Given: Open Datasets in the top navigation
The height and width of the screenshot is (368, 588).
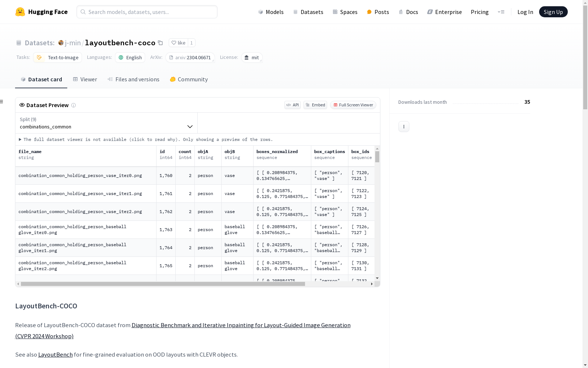Looking at the screenshot, I should [308, 12].
